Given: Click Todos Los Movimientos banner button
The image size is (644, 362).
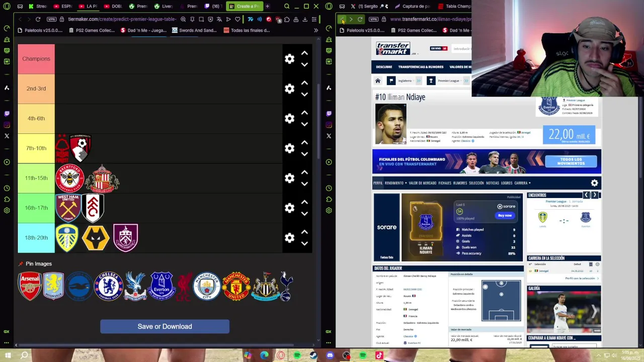Looking at the screenshot, I should pos(571,161).
